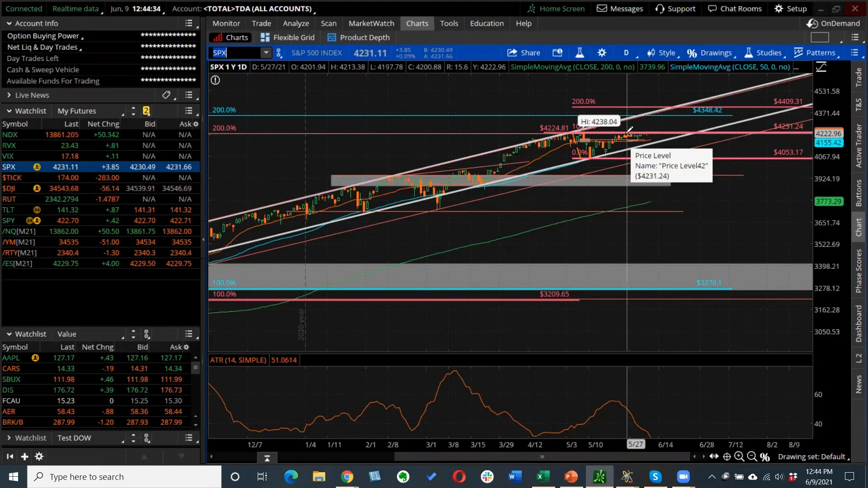Open the My Futures watchlist menu icon
The width and height of the screenshot is (868, 488).
pyautogui.click(x=189, y=111)
